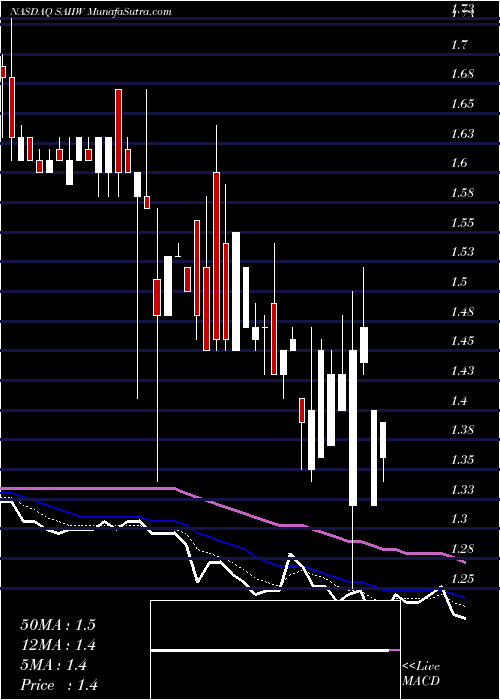Click the 1.53 price axis label
This screenshot has width=500, height=700.
(x=464, y=252)
